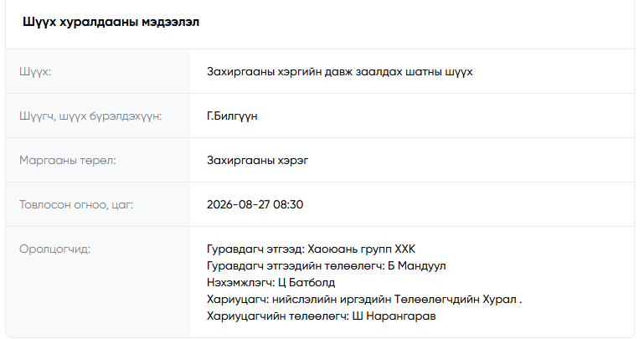Click the 'Гуравдагч этгээдийн төлөөлөгч:' text

pos(296,266)
